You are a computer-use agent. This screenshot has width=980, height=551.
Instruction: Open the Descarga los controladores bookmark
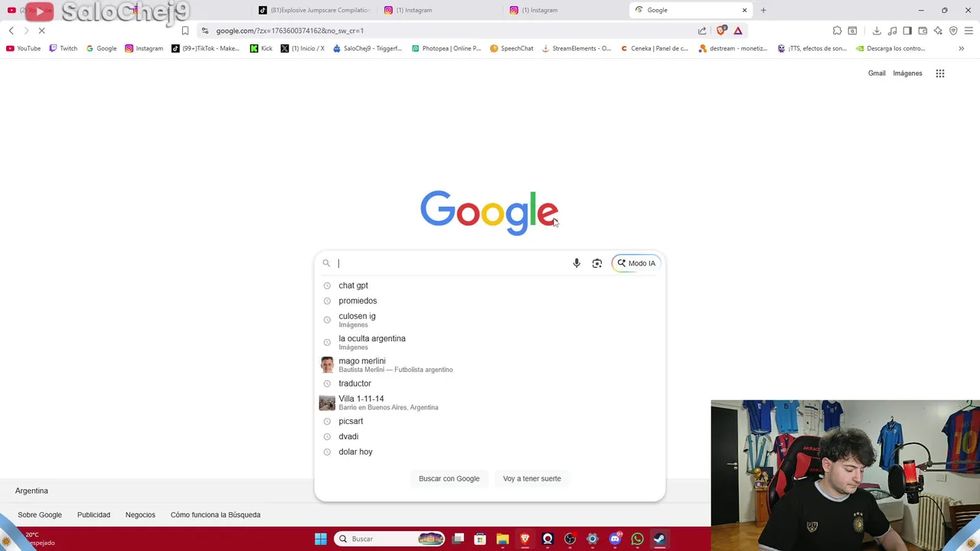891,48
